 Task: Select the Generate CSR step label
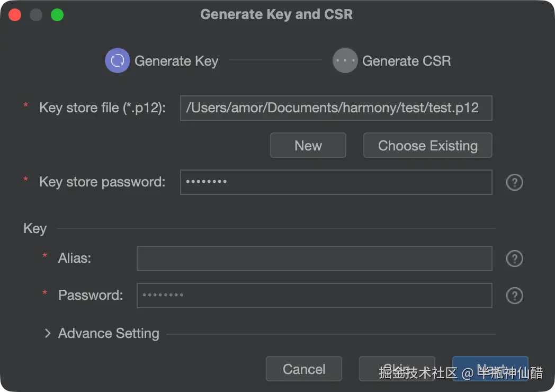pyautogui.click(x=406, y=61)
